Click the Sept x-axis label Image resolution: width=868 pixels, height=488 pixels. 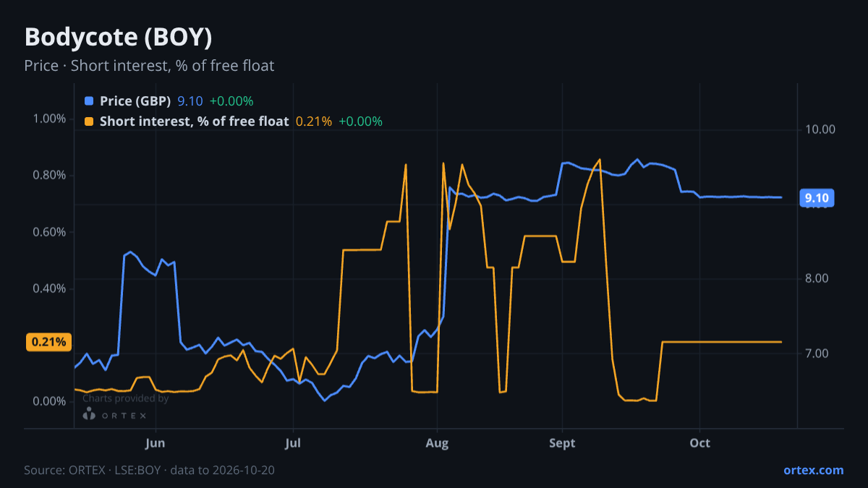tap(562, 443)
